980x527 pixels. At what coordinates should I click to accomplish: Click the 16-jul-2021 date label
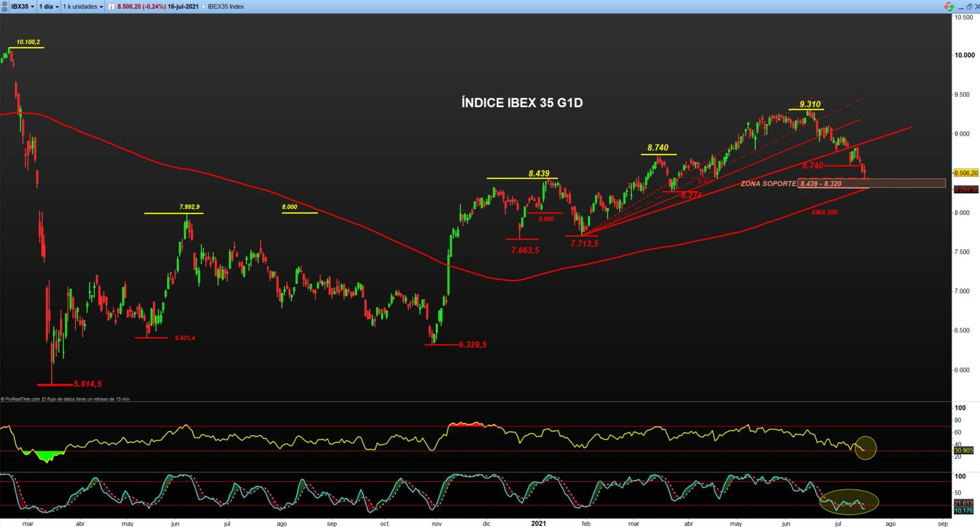click(183, 7)
